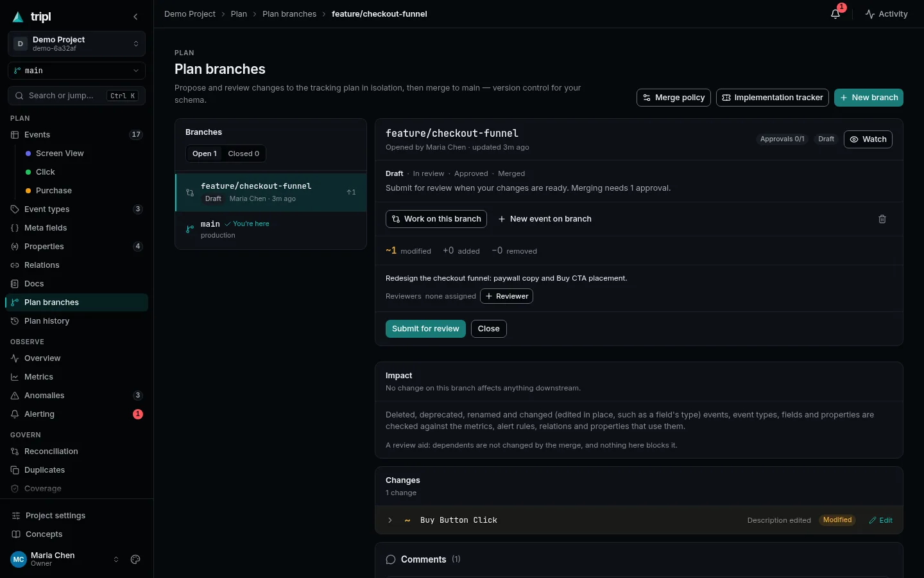Click Work on this branch

[436, 219]
